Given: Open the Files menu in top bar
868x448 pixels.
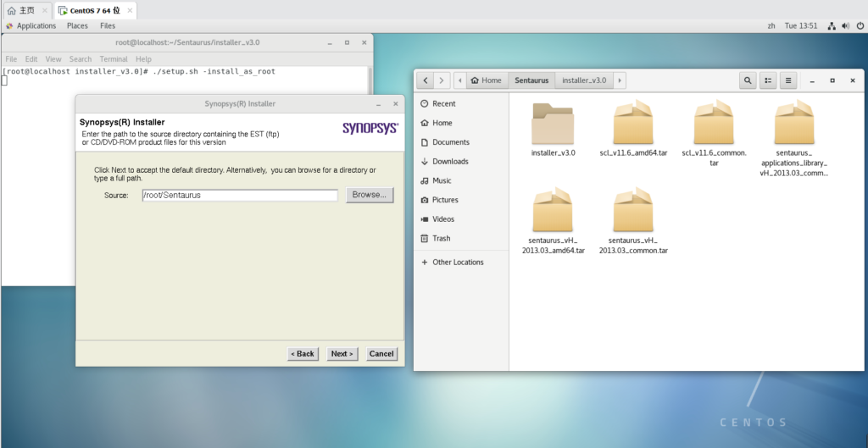Looking at the screenshot, I should click(x=108, y=26).
